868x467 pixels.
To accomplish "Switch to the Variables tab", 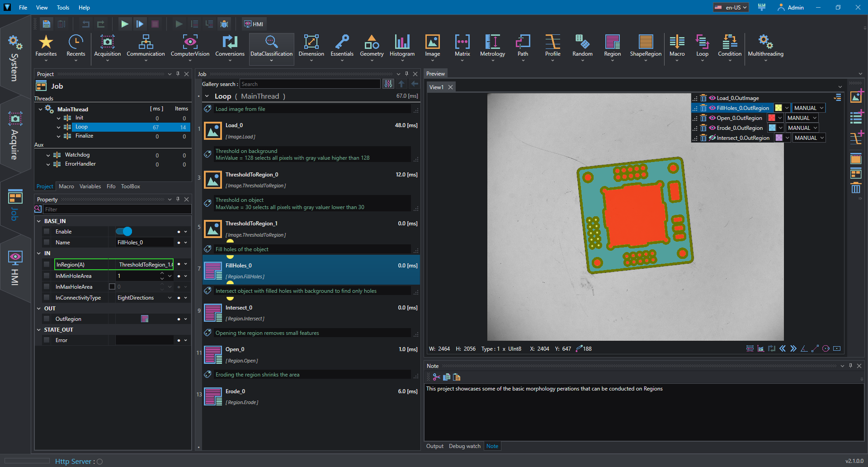I will click(90, 186).
